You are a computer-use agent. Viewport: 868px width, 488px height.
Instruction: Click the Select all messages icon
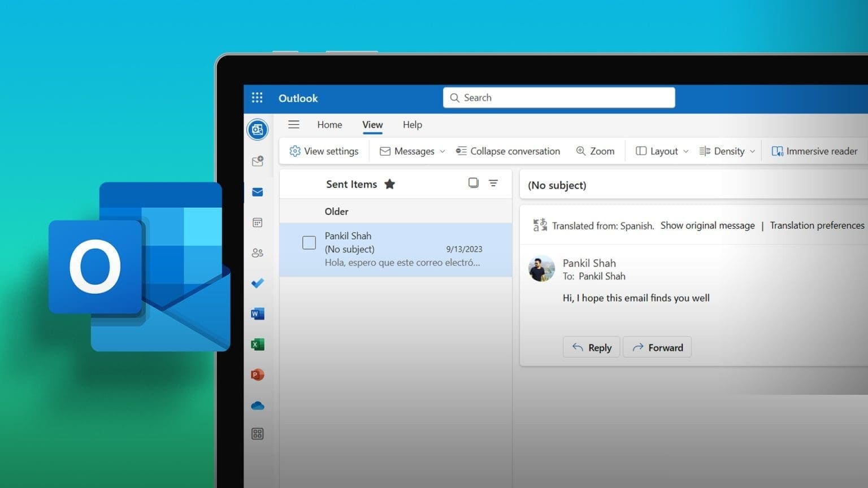pos(473,183)
